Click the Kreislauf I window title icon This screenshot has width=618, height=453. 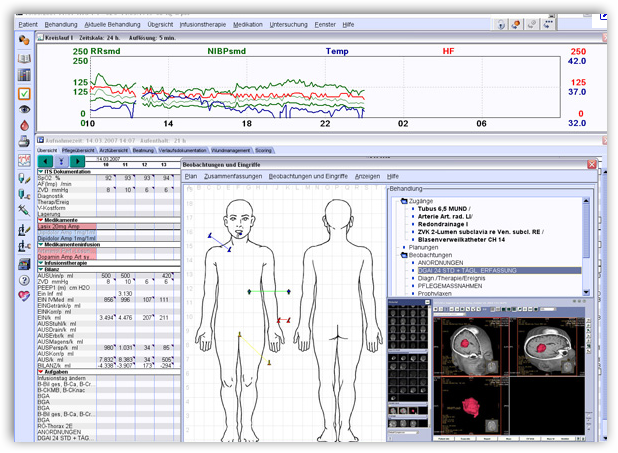40,38
